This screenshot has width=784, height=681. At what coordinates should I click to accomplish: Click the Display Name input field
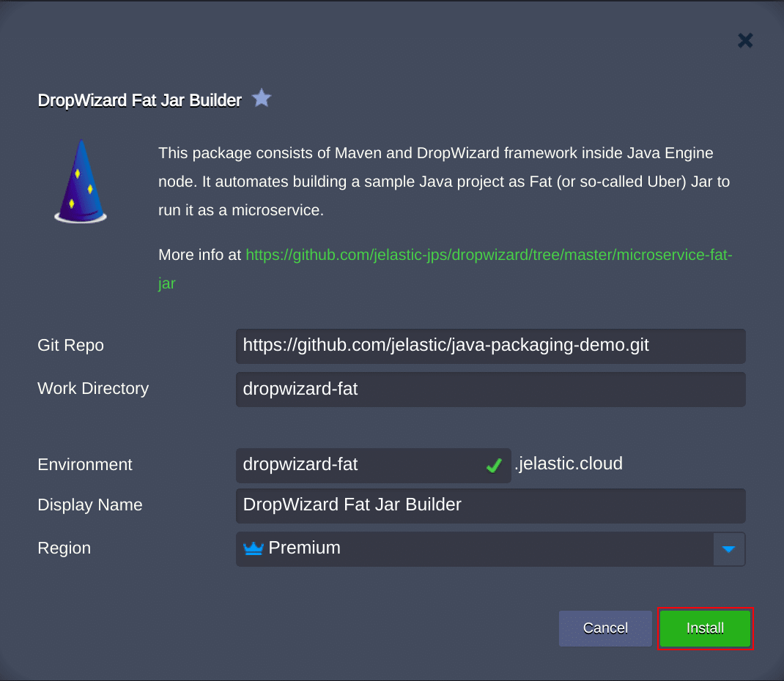(490, 506)
